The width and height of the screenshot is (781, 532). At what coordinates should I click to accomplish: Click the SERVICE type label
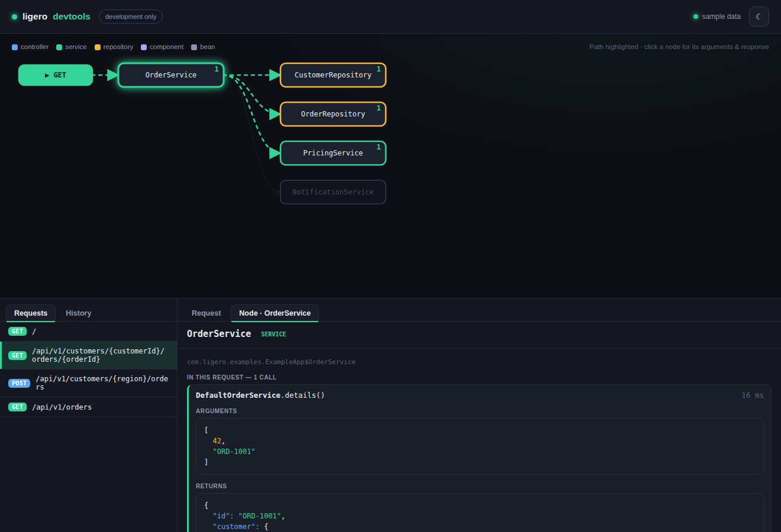(x=273, y=335)
